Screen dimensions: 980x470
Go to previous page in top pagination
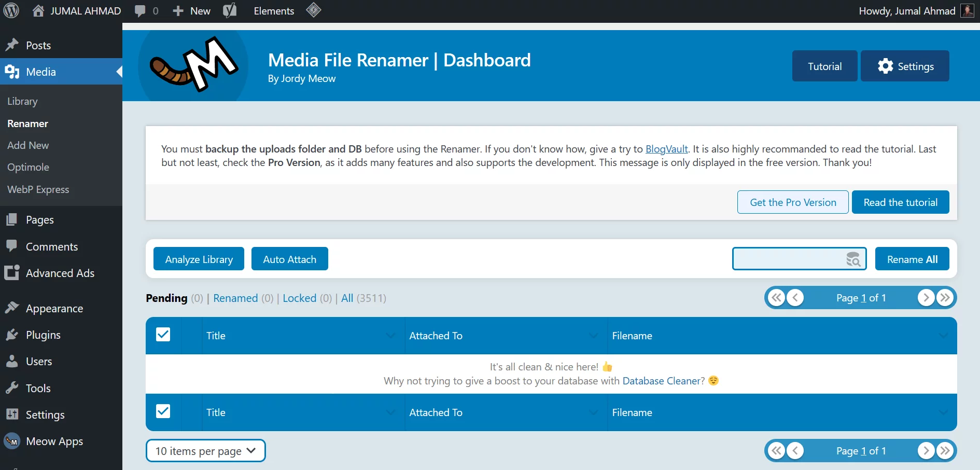click(795, 298)
